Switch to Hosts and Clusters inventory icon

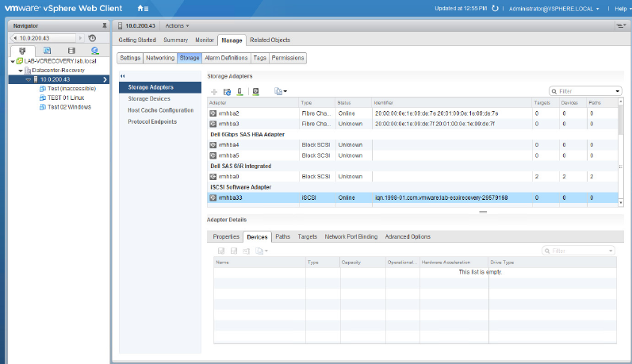21,50
